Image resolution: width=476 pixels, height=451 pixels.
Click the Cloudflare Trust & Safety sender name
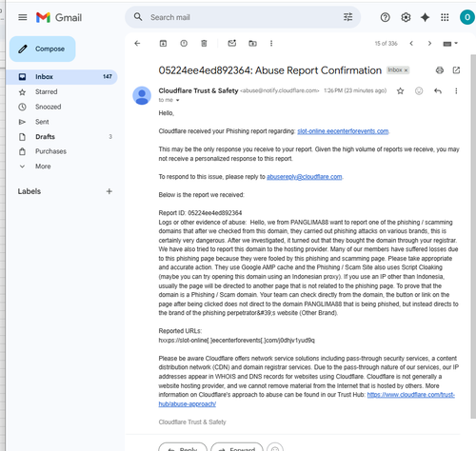pos(198,90)
